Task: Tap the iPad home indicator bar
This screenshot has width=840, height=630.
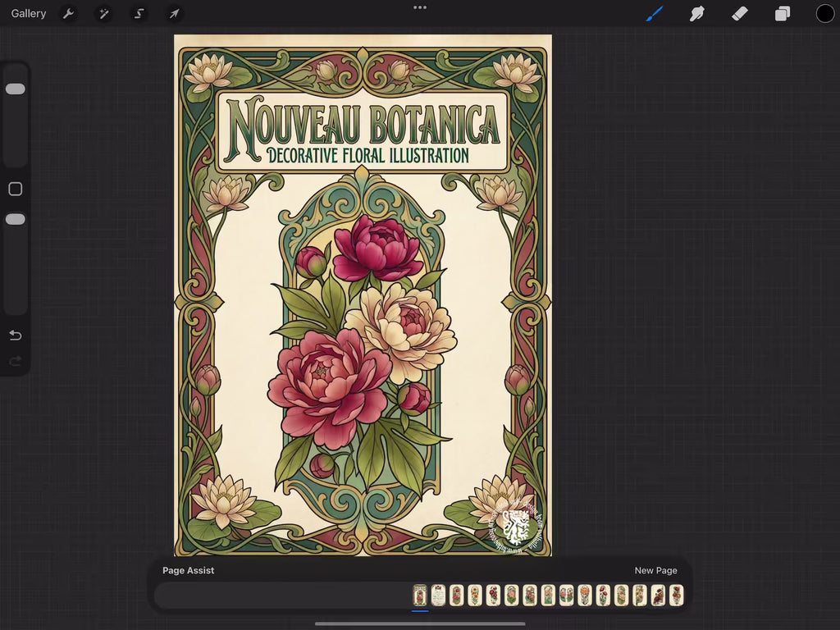Action: (x=420, y=623)
